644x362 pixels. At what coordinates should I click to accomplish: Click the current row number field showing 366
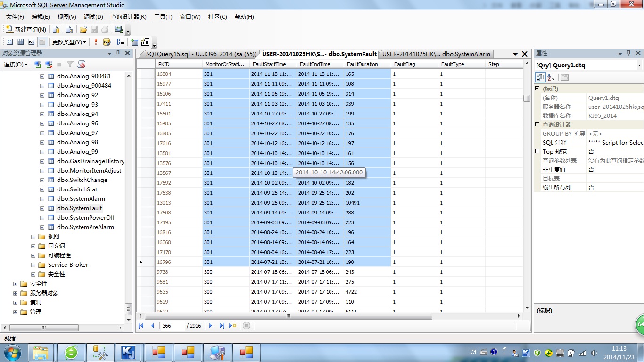tap(172, 326)
